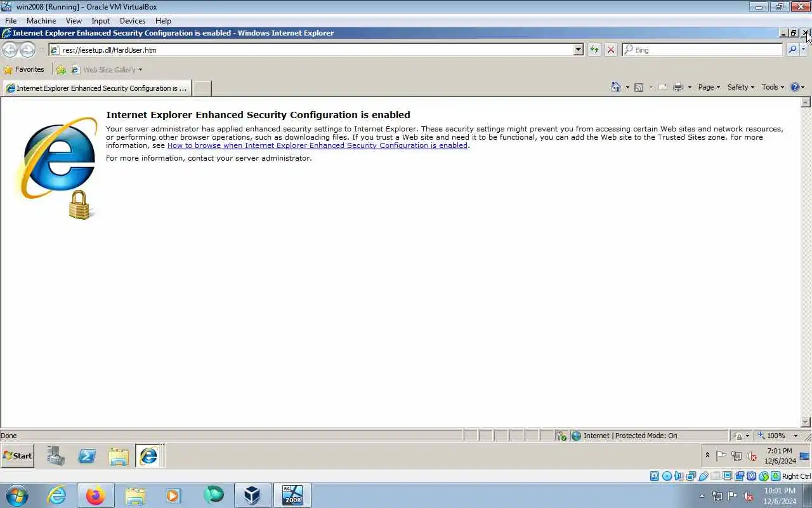Open the 'How to browse' help link
This screenshot has height=508, width=812.
(x=317, y=145)
